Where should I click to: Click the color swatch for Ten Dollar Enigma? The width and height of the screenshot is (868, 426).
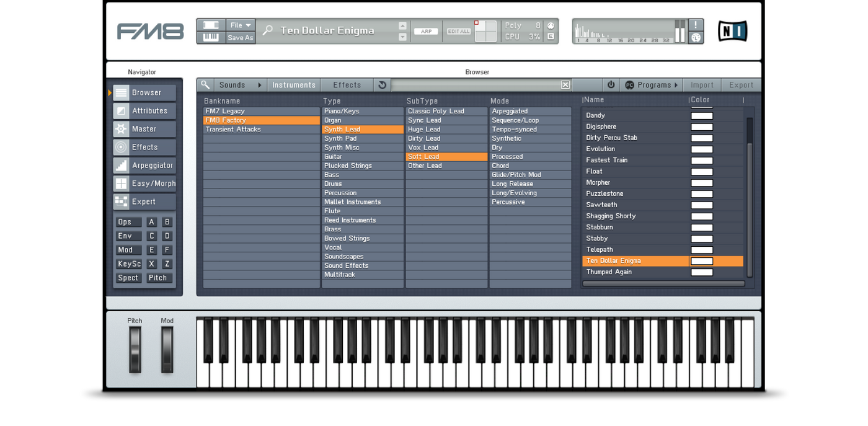coord(702,261)
